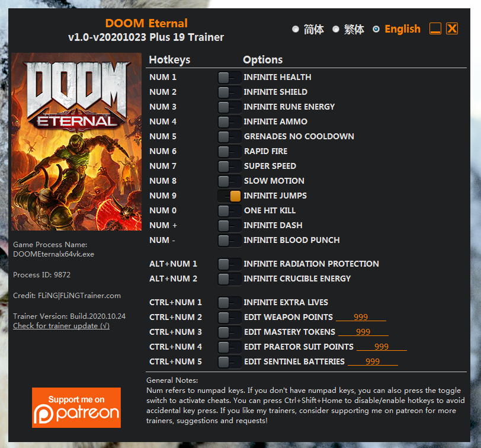
Task: Click the Process ID: 9872 text
Action: pos(41,275)
